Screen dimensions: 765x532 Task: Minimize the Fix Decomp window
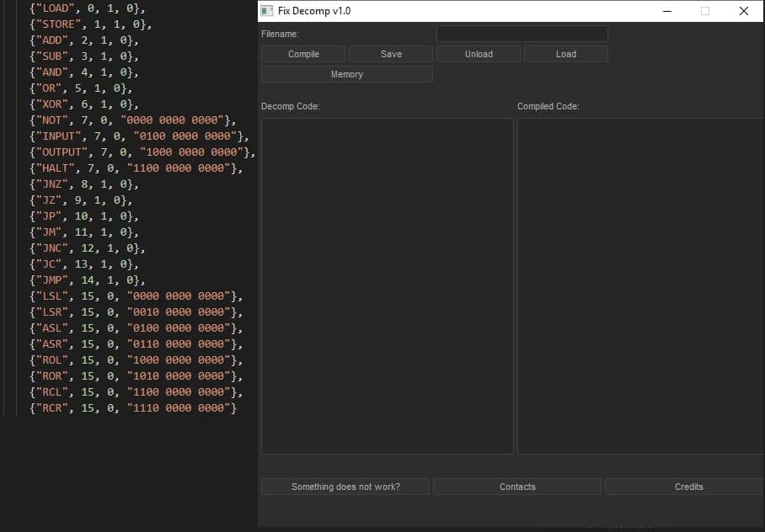pyautogui.click(x=667, y=11)
